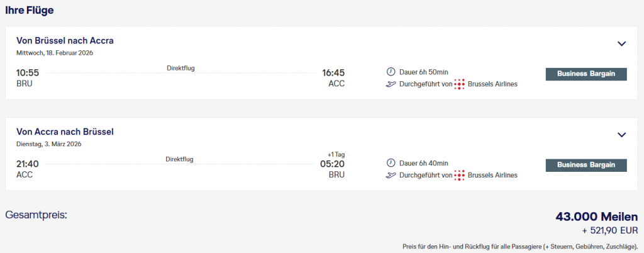This screenshot has height=253, width=644.
Task: Select the Business Bargain badge for the outbound flight
Action: pyautogui.click(x=586, y=74)
